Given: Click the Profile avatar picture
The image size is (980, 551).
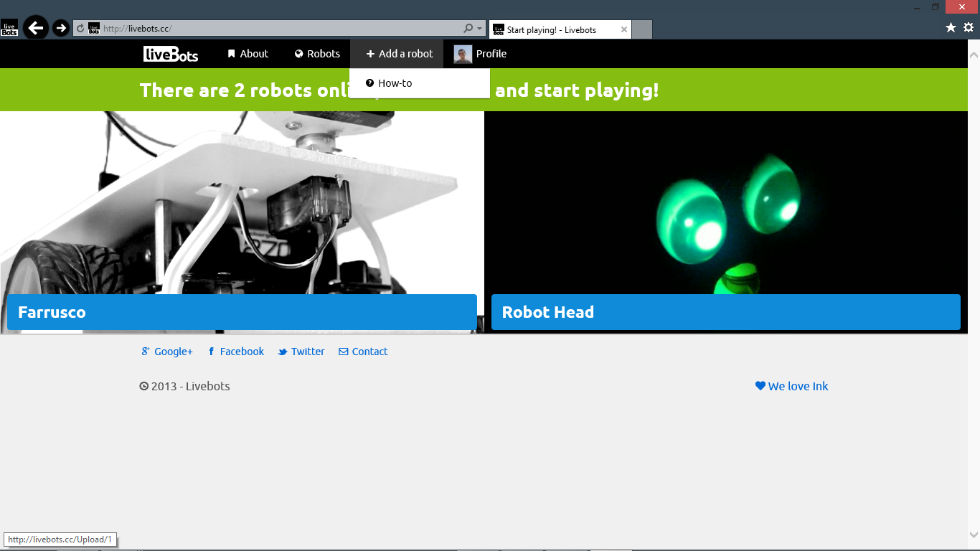Looking at the screenshot, I should [462, 53].
